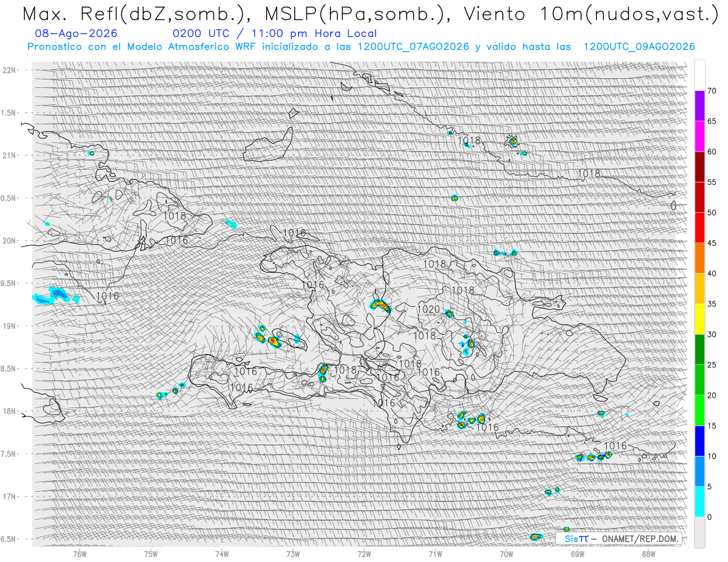Click the longitude label '68W'
This screenshot has height=562, width=728.
[649, 554]
